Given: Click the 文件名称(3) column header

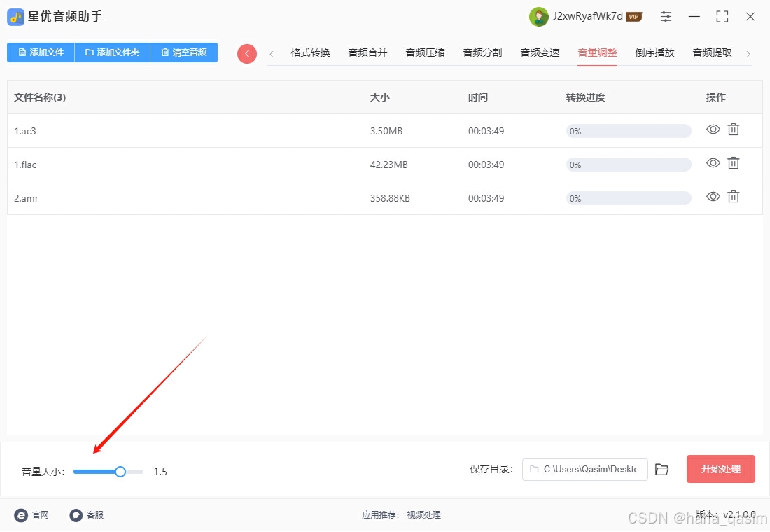Looking at the screenshot, I should (40, 97).
